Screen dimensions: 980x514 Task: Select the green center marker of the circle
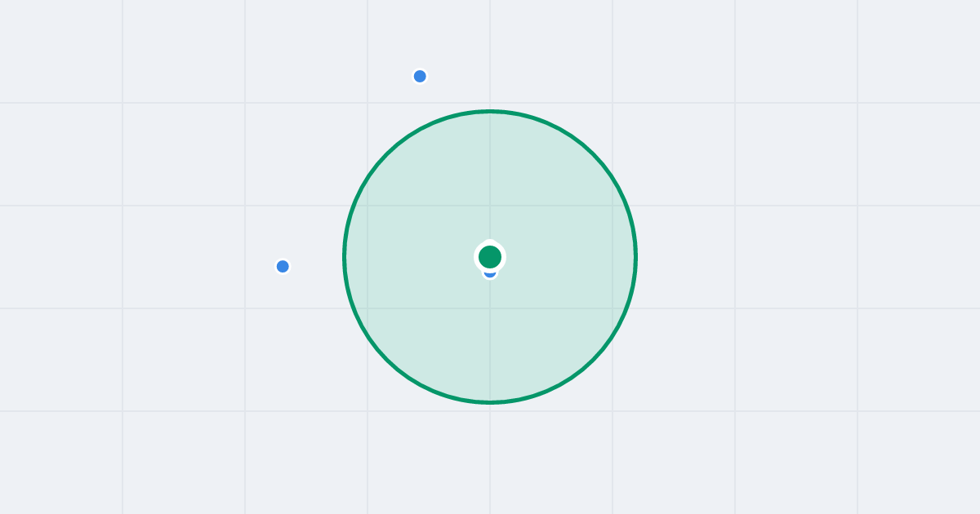pos(490,257)
